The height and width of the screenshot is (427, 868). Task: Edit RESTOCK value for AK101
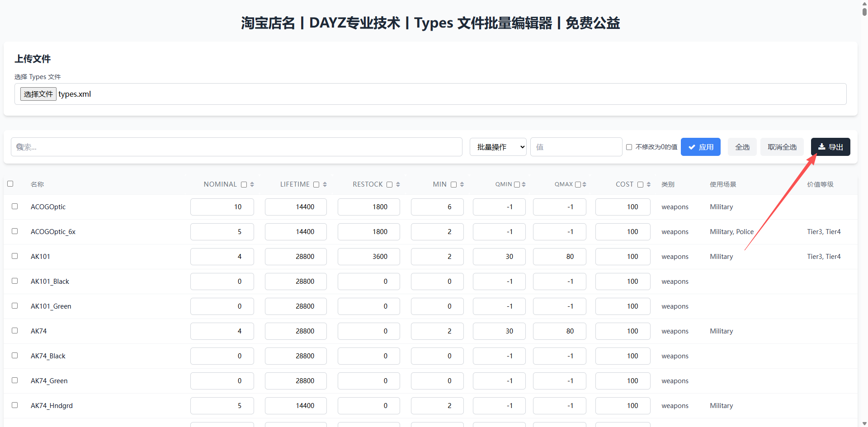(369, 257)
